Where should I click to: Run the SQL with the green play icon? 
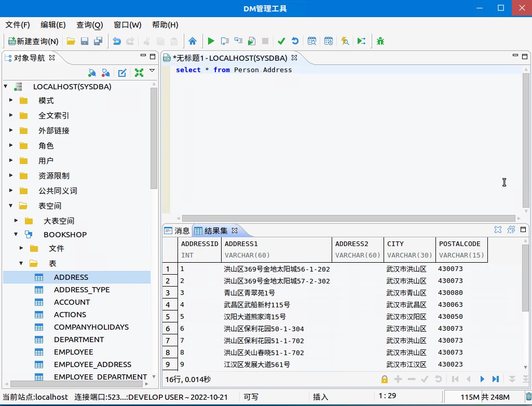(x=211, y=42)
